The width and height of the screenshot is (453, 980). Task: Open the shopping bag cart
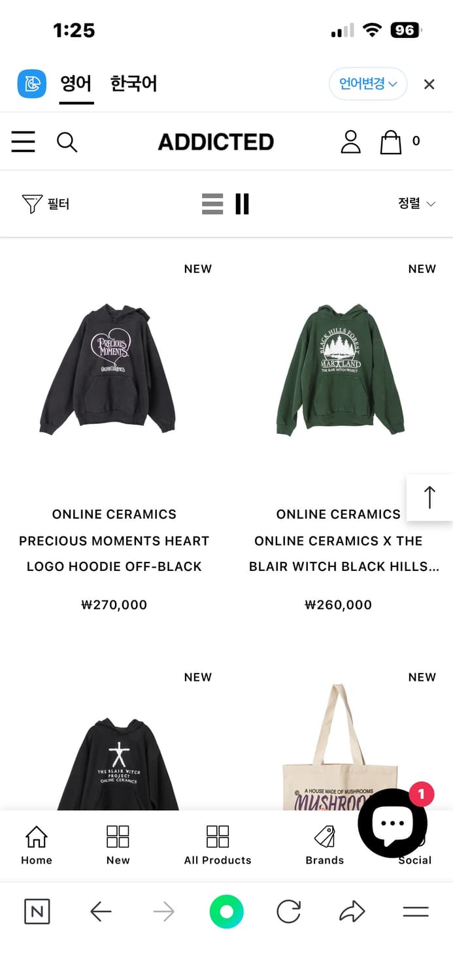click(x=391, y=142)
